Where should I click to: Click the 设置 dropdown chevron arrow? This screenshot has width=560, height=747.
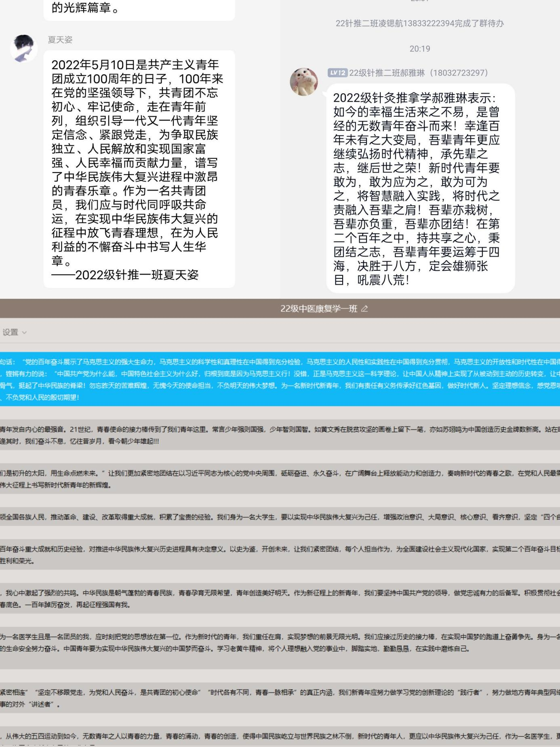tap(24, 333)
